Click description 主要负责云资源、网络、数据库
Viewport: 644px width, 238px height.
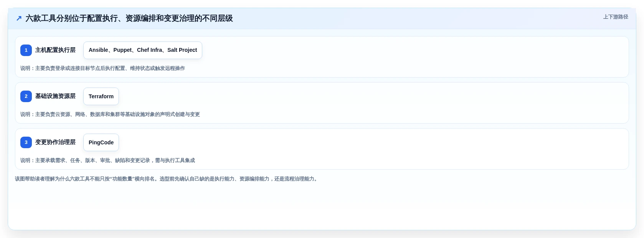[x=110, y=114]
